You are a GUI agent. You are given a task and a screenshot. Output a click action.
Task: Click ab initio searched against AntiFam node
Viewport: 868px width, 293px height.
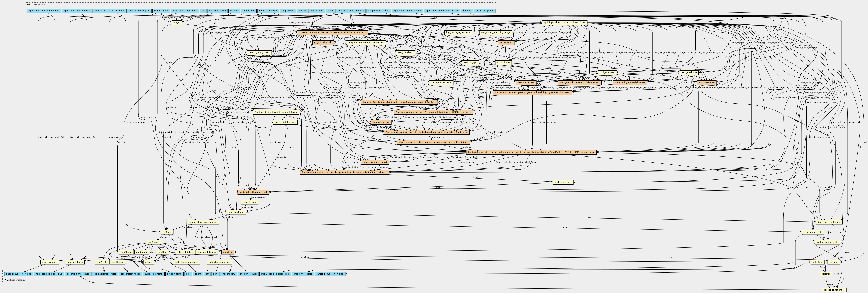pyautogui.click(x=399, y=102)
